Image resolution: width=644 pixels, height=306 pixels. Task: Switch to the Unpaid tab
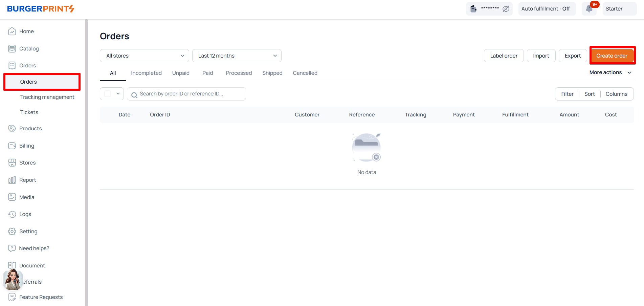[181, 73]
